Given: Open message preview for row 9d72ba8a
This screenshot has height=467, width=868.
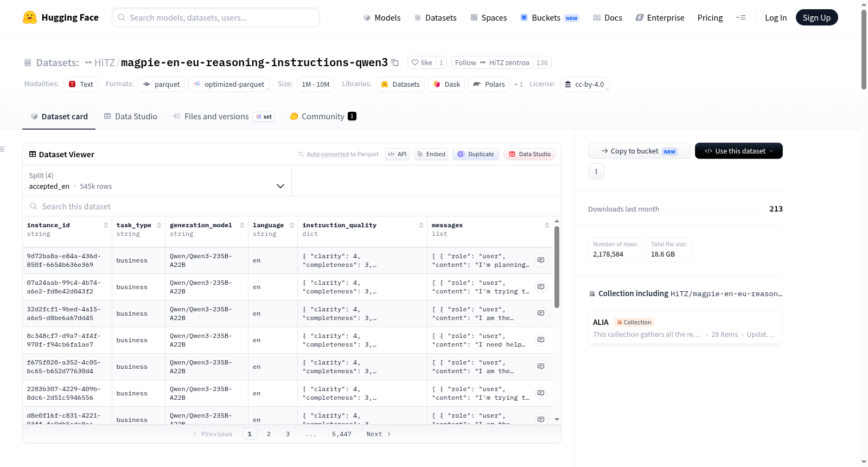Looking at the screenshot, I should [541, 260].
